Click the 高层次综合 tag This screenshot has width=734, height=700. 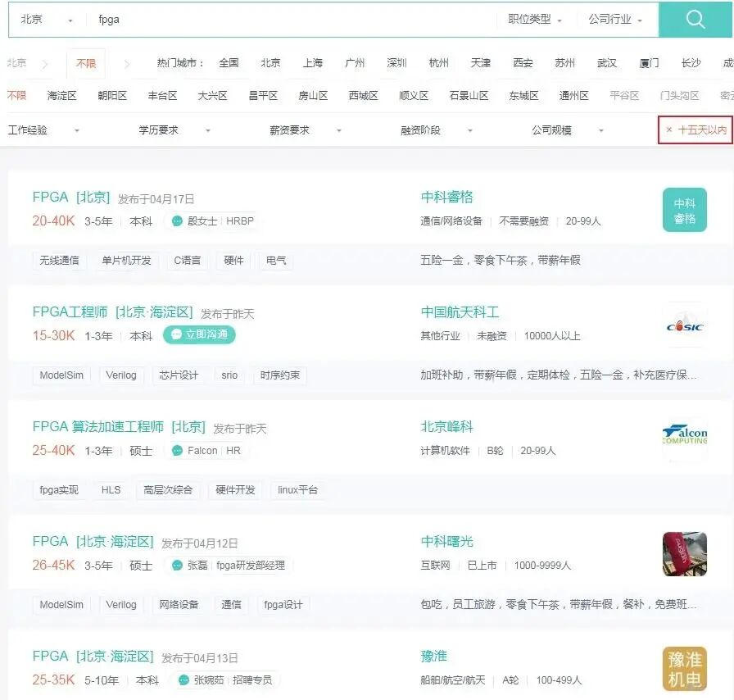tap(168, 490)
